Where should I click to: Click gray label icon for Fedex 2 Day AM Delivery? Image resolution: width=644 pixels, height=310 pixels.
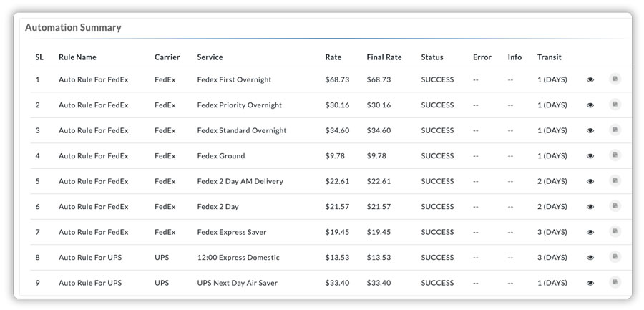615,180
